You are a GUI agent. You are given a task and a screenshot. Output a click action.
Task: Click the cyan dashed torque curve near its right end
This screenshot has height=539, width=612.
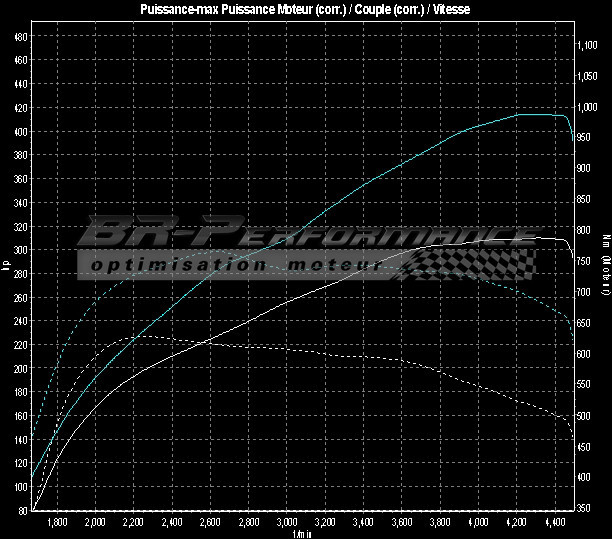560,311
